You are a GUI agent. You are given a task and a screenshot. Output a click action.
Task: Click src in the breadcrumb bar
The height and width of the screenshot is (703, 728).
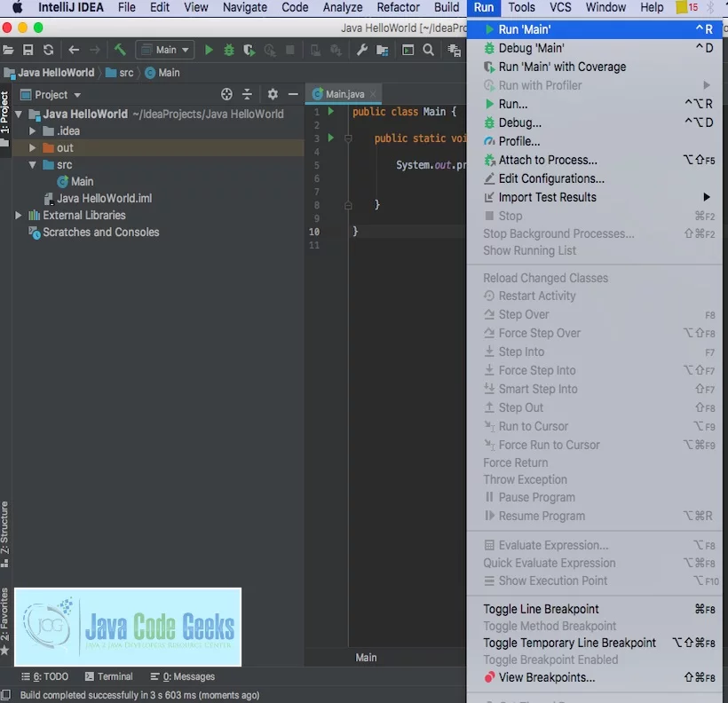[x=120, y=73]
